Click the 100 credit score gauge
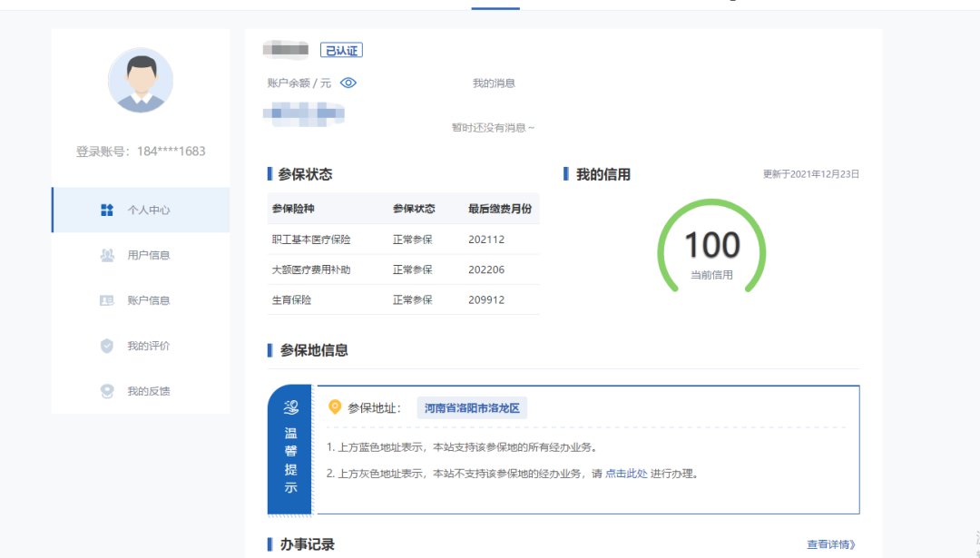The width and height of the screenshot is (980, 558). point(711,247)
